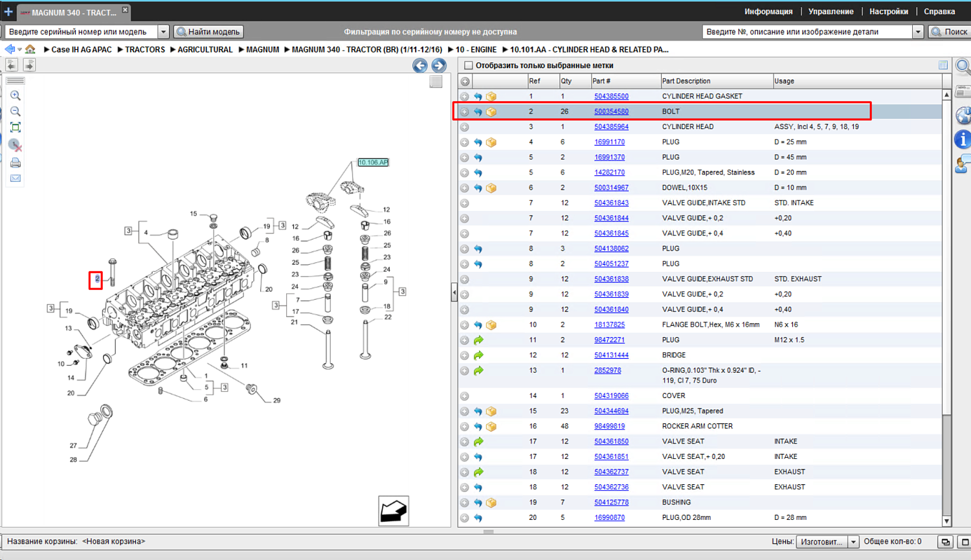Screen dimensions: 971x560
Task: Email the diagram using the envelope icon
Action: 16,179
